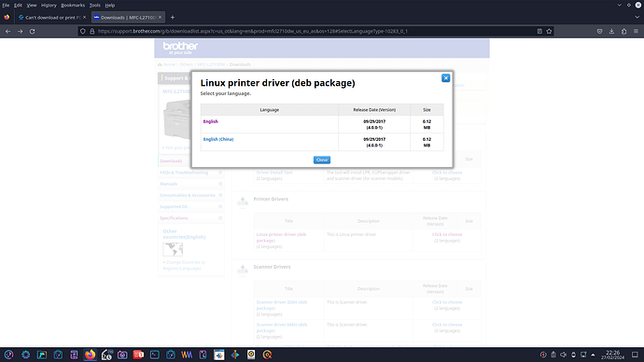Bookmark this page with the star icon
This screenshot has height=362, width=644.
tap(549, 31)
